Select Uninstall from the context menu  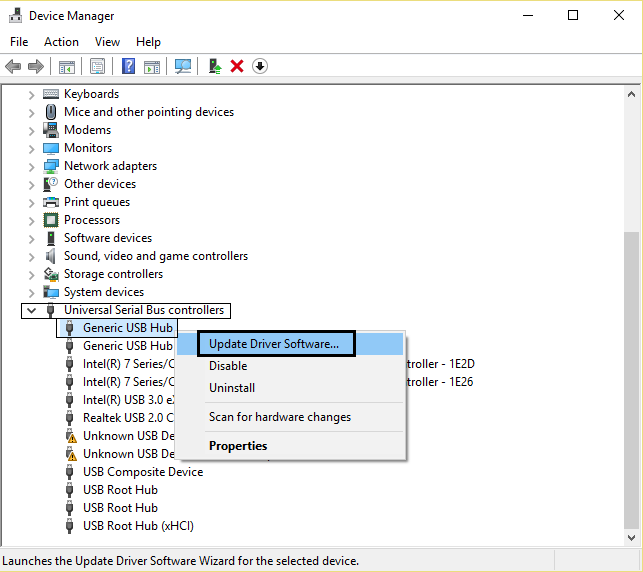tap(232, 388)
